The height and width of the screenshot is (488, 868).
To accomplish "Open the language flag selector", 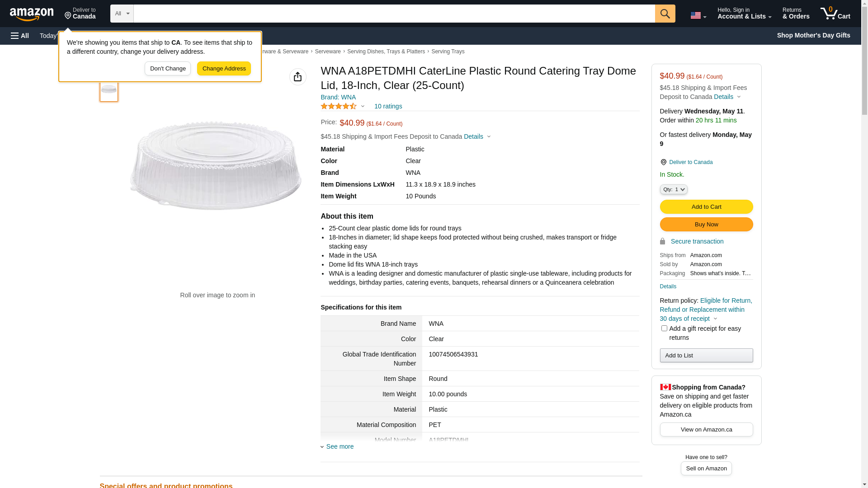I will (698, 15).
